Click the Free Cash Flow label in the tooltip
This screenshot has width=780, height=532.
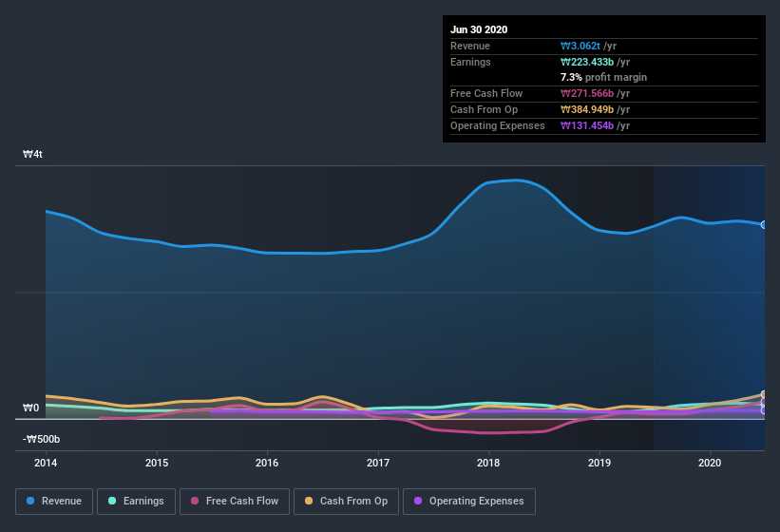coord(486,93)
